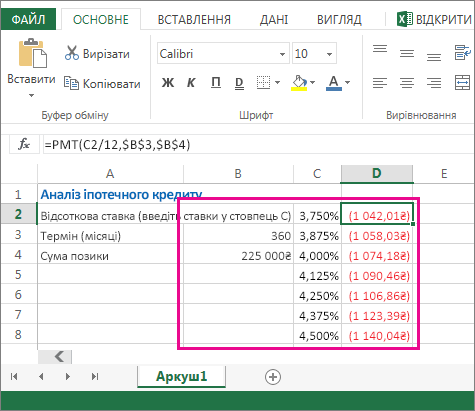Toggle bold formatting (Ж)
475x411 pixels.
168,82
